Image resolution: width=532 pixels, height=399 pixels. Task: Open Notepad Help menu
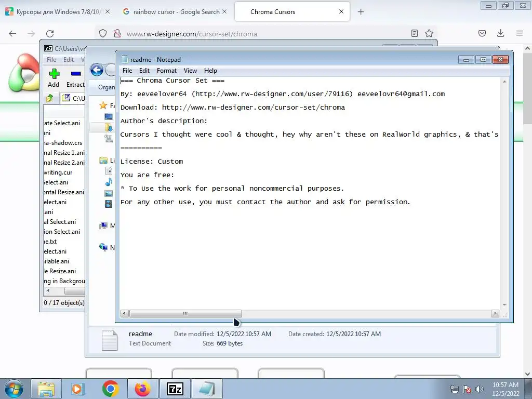coord(210,71)
